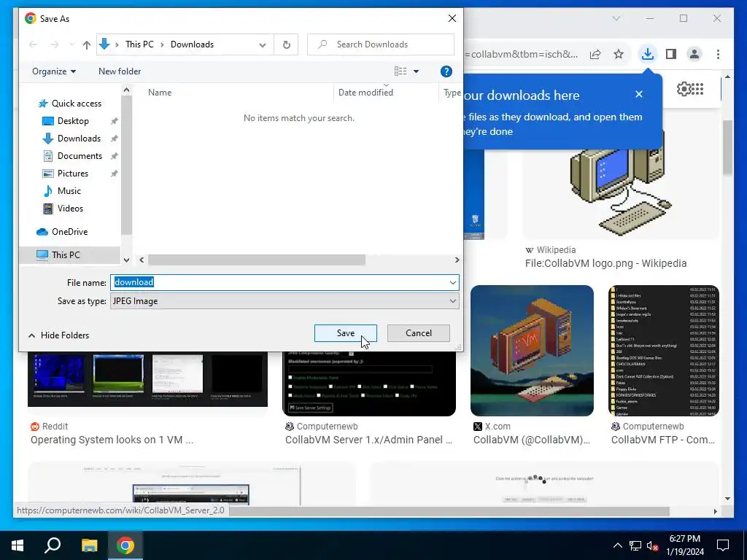The height and width of the screenshot is (560, 747).
Task: Click Downloads in the address breadcrumb
Action: pyautogui.click(x=192, y=44)
